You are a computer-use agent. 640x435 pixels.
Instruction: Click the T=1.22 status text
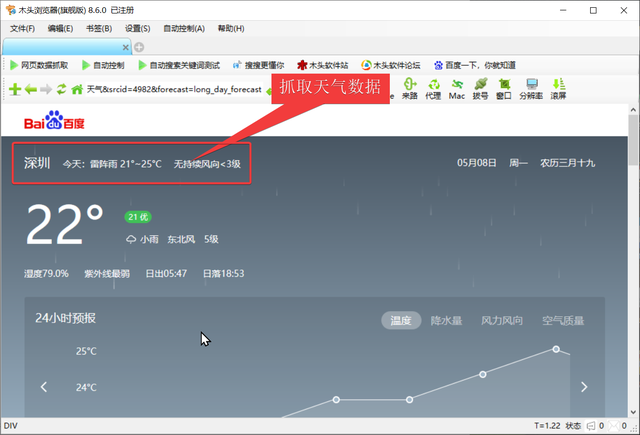point(547,426)
